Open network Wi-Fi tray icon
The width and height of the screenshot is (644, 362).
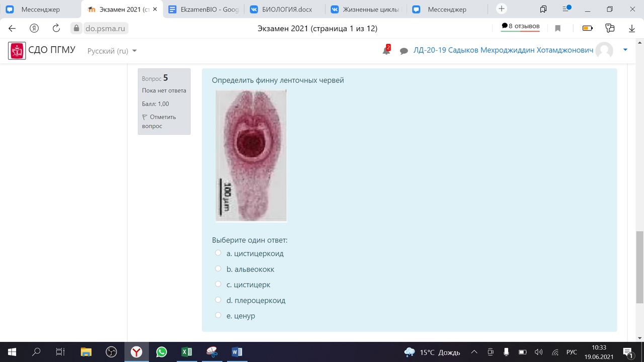pyautogui.click(x=555, y=352)
